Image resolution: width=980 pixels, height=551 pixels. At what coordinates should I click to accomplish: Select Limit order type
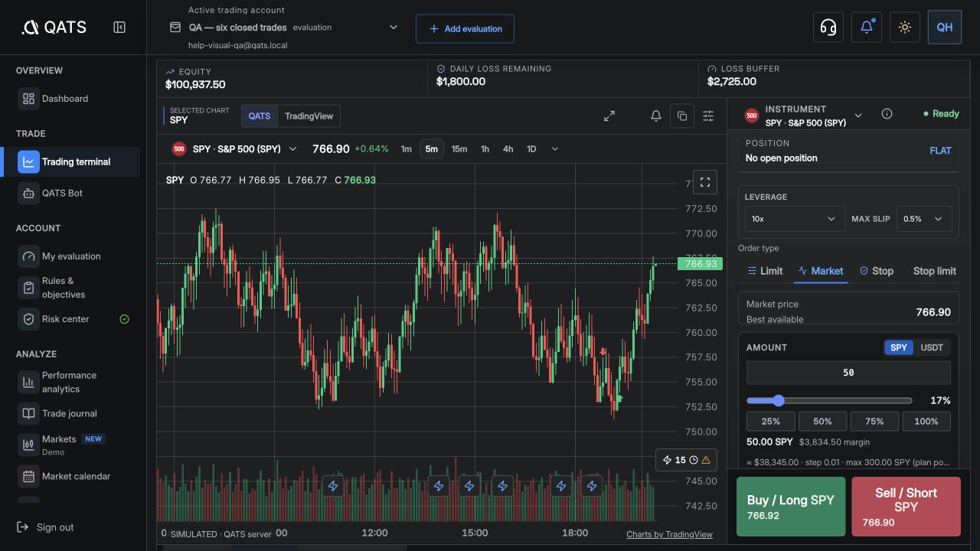click(765, 271)
